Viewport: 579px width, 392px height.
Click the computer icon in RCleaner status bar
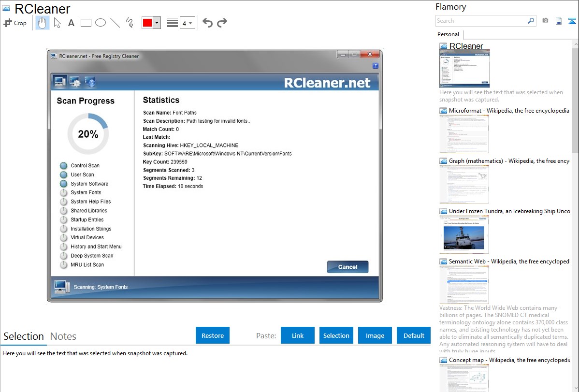62,287
